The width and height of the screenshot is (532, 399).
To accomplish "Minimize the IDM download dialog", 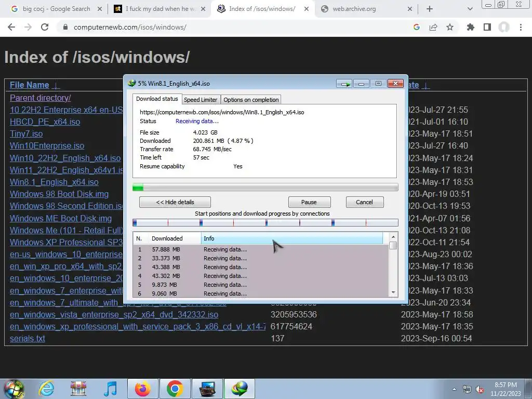I will [362, 84].
